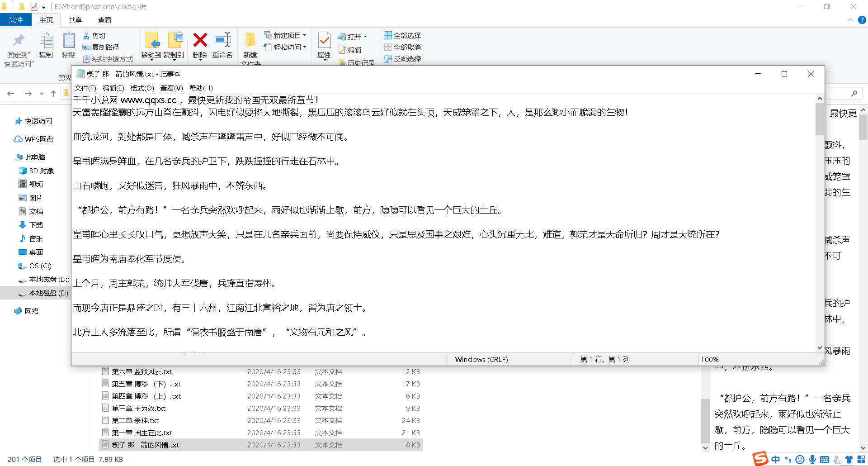Click in Notepad text on first line
This screenshot has width=868, height=466.
pyautogui.click(x=196, y=100)
